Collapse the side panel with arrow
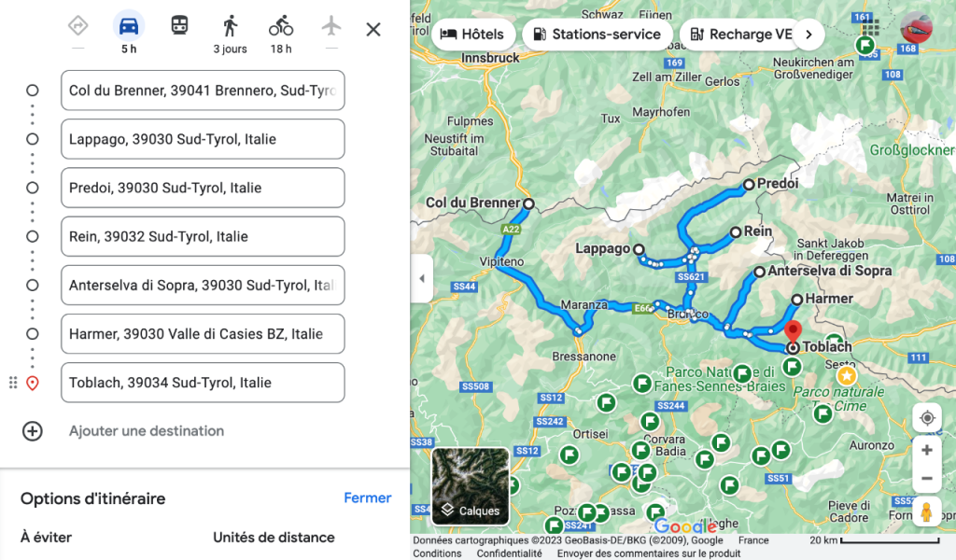This screenshot has width=956, height=560. [422, 278]
